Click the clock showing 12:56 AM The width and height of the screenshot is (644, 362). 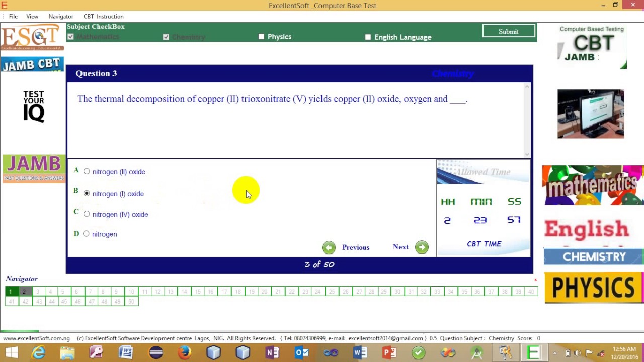click(624, 349)
